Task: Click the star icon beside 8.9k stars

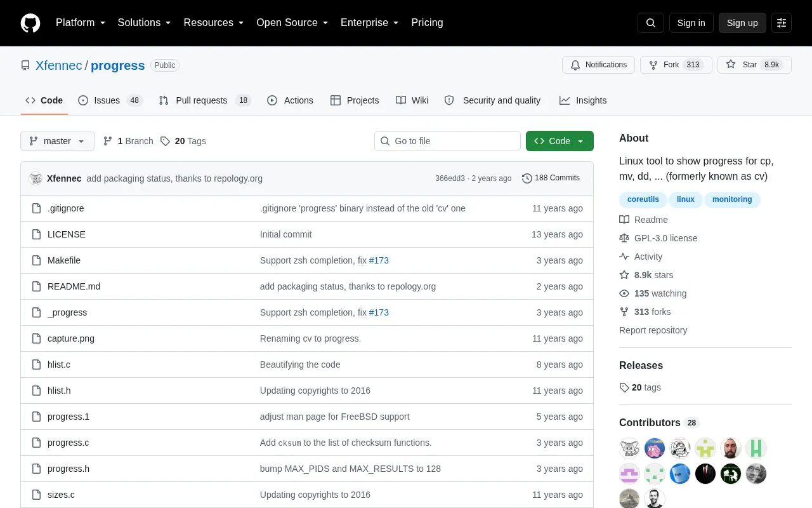Action: (624, 275)
